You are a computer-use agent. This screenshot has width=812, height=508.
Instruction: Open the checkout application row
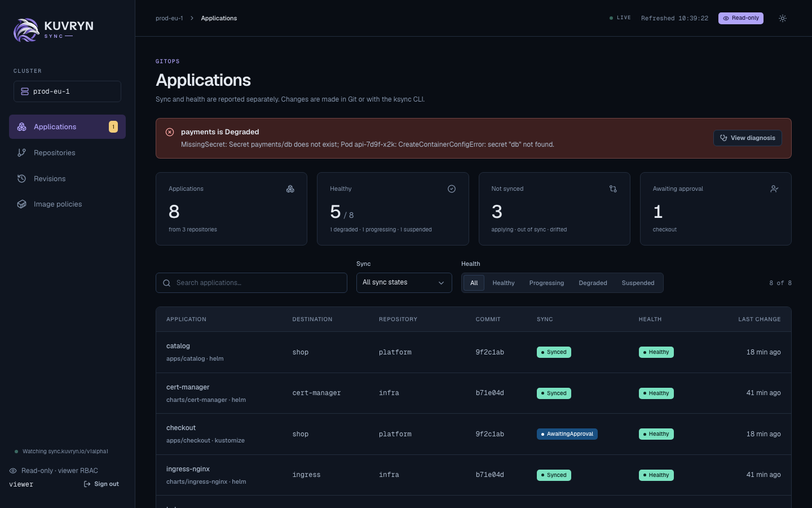(474, 434)
